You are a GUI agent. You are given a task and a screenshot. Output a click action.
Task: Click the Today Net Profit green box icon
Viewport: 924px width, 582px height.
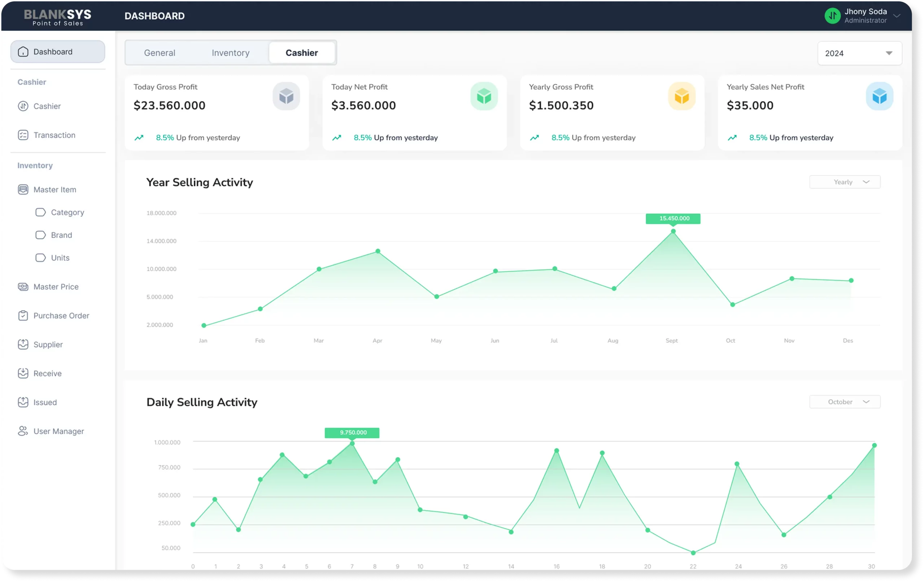pyautogui.click(x=484, y=96)
